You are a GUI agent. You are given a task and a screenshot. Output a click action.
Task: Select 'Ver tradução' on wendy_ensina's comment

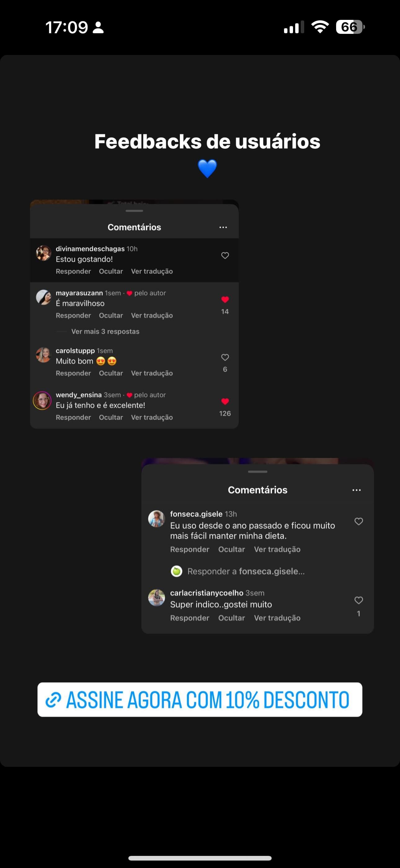[x=152, y=417]
